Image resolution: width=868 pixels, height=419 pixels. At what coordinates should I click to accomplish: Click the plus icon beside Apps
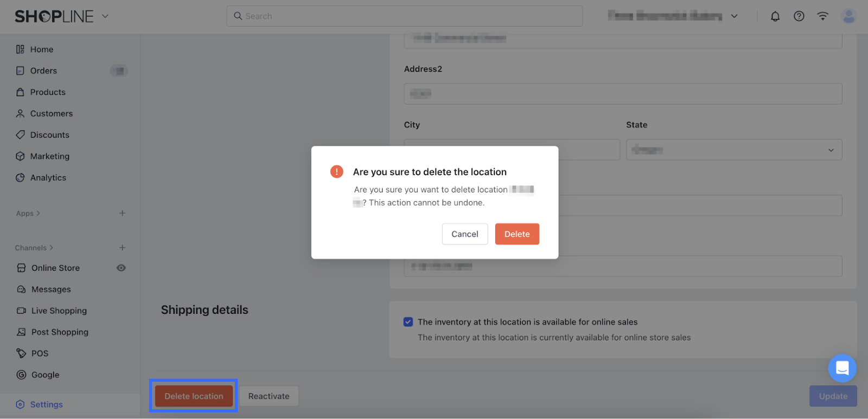coord(122,213)
